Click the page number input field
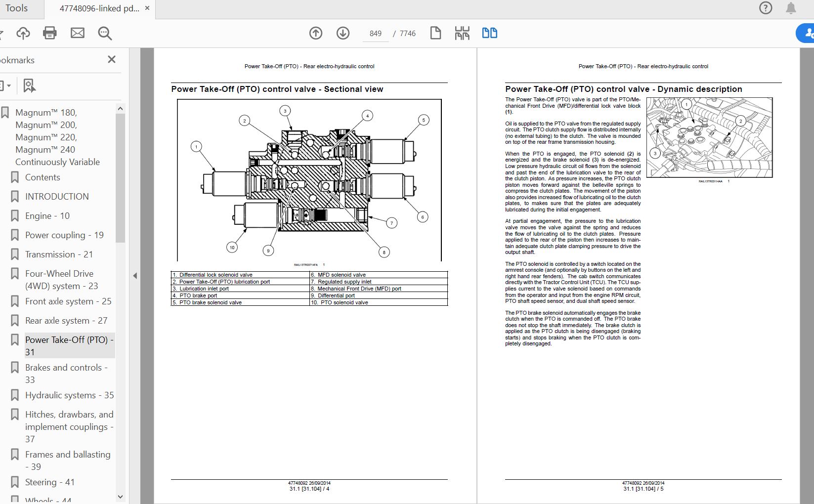The width and height of the screenshot is (814, 504). (x=376, y=34)
